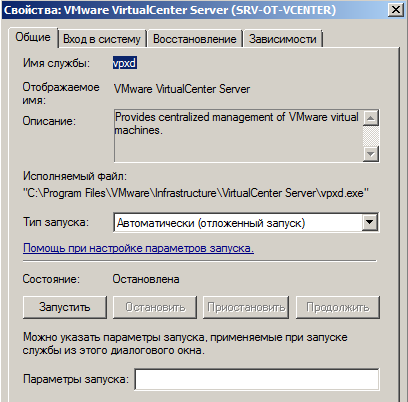408x402 pixels.
Task: Start the service with Запустить button
Action: click(x=65, y=307)
